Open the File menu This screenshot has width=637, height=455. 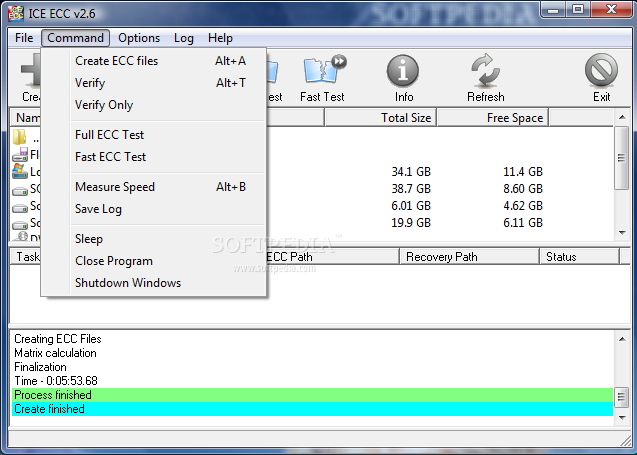click(24, 38)
